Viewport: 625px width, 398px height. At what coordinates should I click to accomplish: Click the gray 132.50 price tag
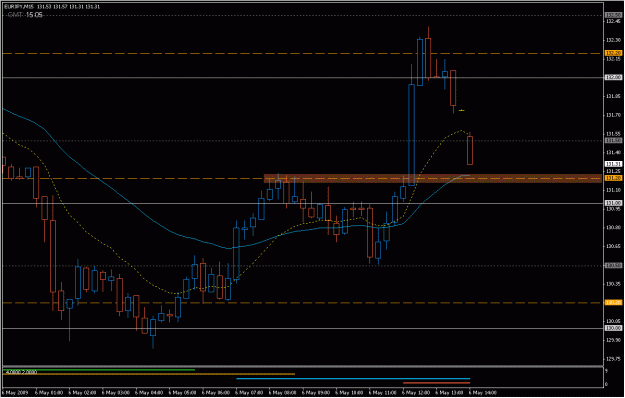[x=613, y=15]
